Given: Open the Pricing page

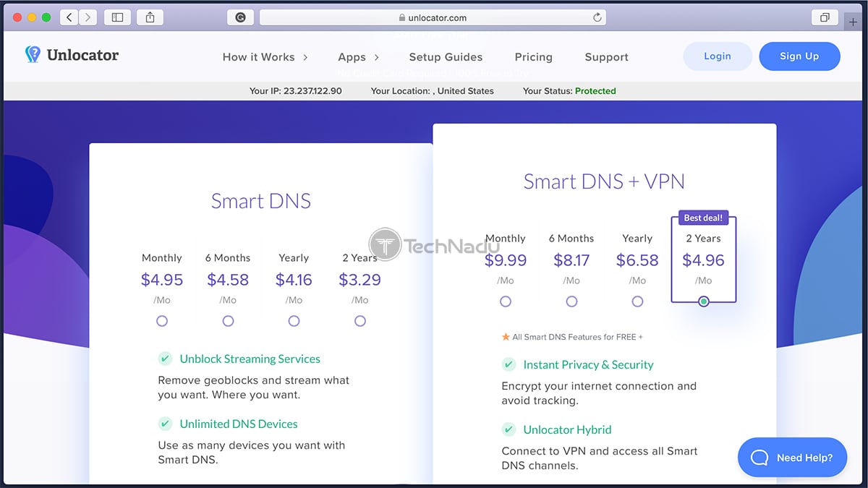Looking at the screenshot, I should [533, 57].
